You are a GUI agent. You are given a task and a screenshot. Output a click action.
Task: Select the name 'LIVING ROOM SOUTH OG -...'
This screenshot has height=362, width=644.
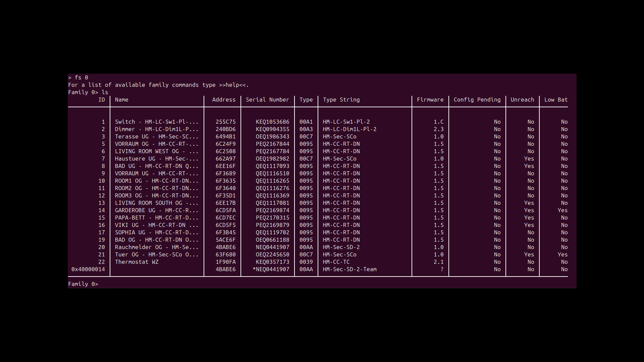click(x=157, y=203)
